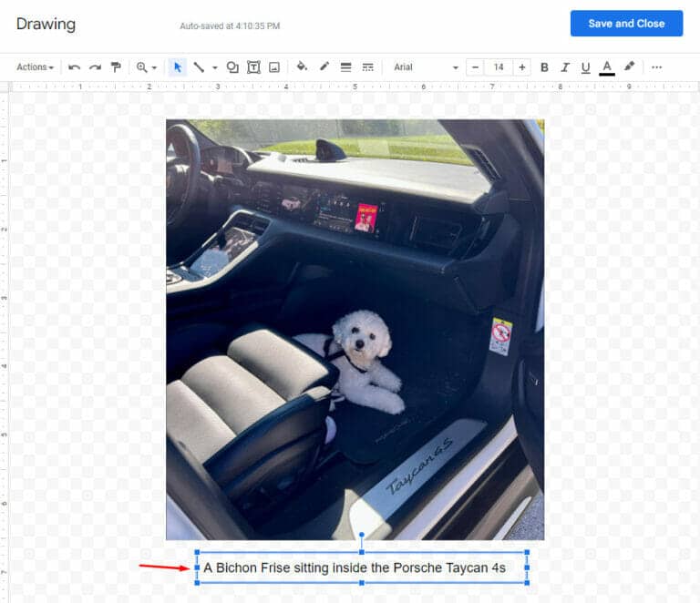Screen dimensions: 700x603
Task: Open the three-dot More options menu
Action: coord(656,67)
